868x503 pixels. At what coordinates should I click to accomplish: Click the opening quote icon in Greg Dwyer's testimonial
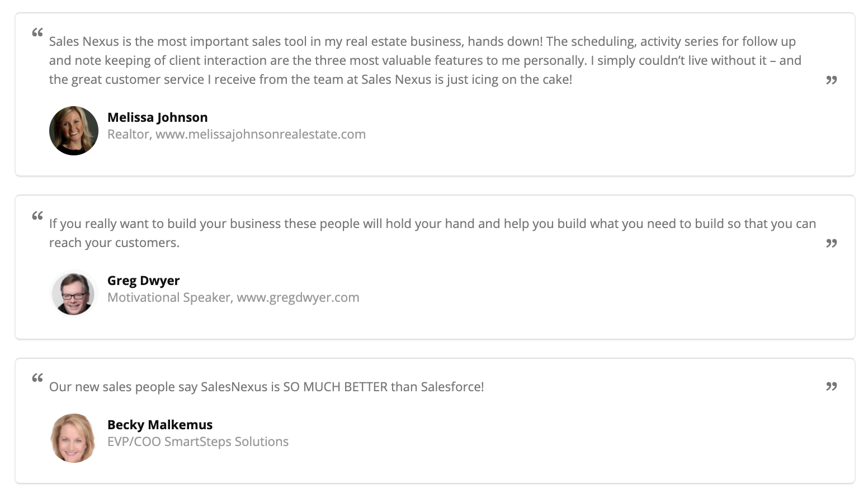pos(37,216)
